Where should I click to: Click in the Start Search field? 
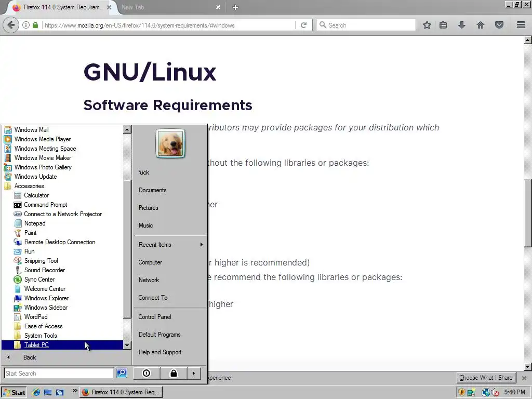point(59,373)
